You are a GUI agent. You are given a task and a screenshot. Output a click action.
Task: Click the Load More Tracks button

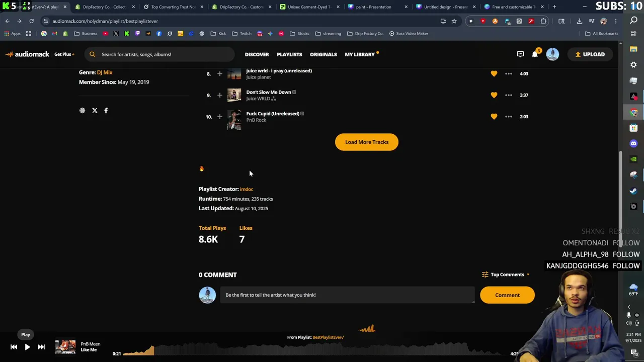click(367, 142)
